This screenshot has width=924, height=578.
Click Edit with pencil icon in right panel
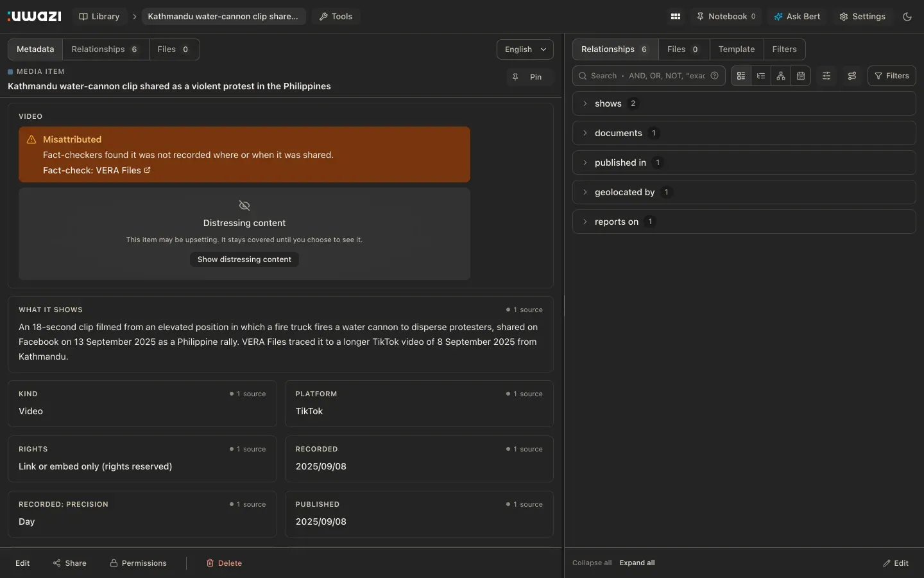[896, 563]
